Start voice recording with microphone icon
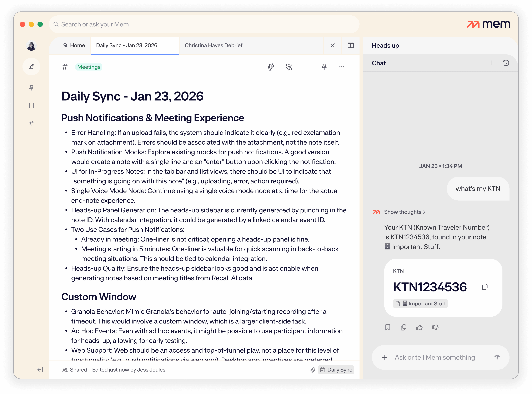The image size is (532, 394). pyautogui.click(x=271, y=67)
